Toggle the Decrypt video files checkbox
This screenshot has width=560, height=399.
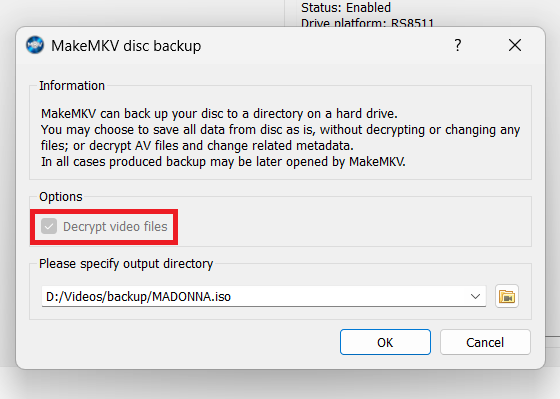49,226
